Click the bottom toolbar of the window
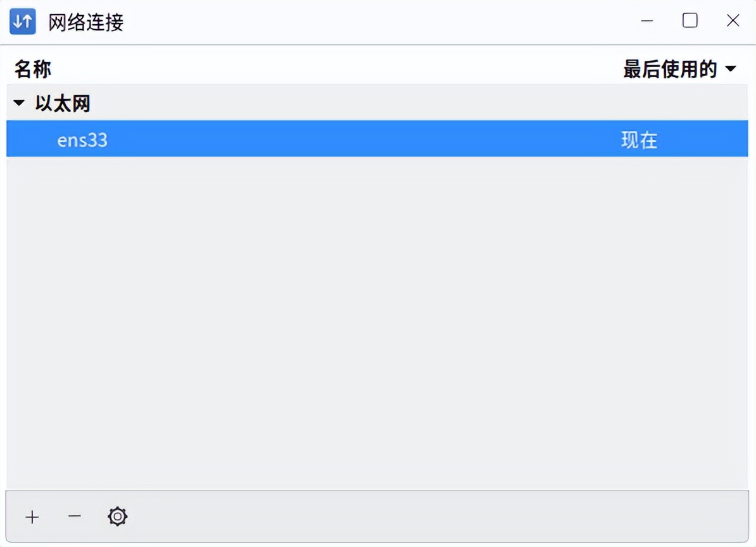The width and height of the screenshot is (756, 547). tap(378, 517)
